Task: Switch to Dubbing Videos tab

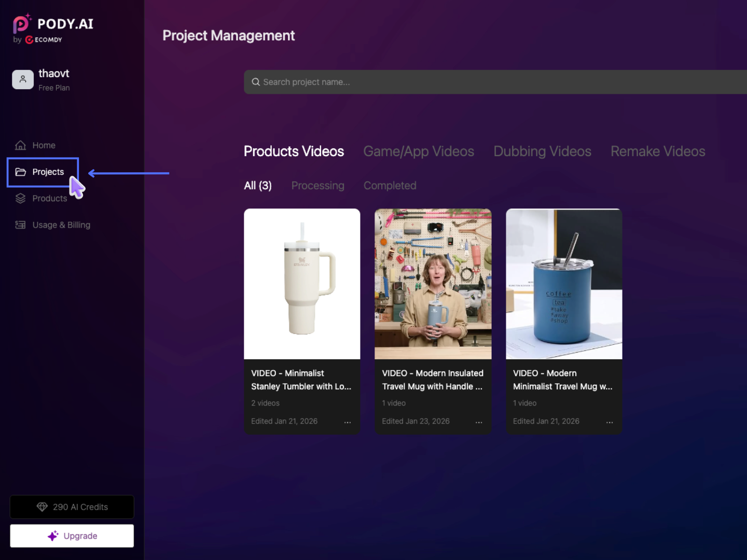Action: click(x=542, y=151)
